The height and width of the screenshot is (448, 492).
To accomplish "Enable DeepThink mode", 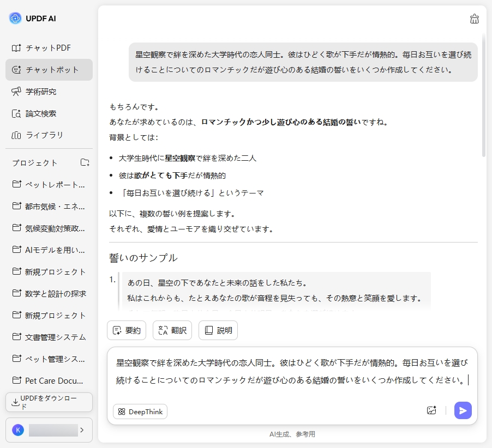I will point(140,411).
